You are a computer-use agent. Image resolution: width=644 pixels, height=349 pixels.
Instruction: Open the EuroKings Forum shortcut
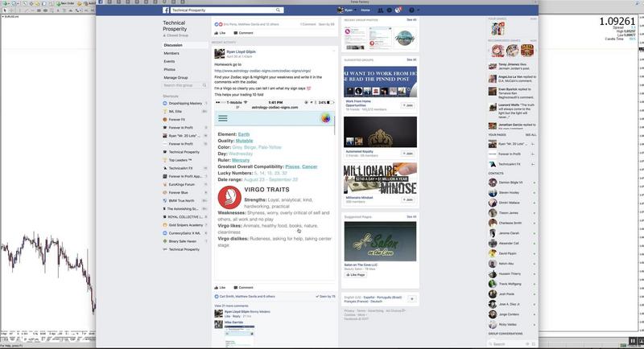click(x=182, y=184)
